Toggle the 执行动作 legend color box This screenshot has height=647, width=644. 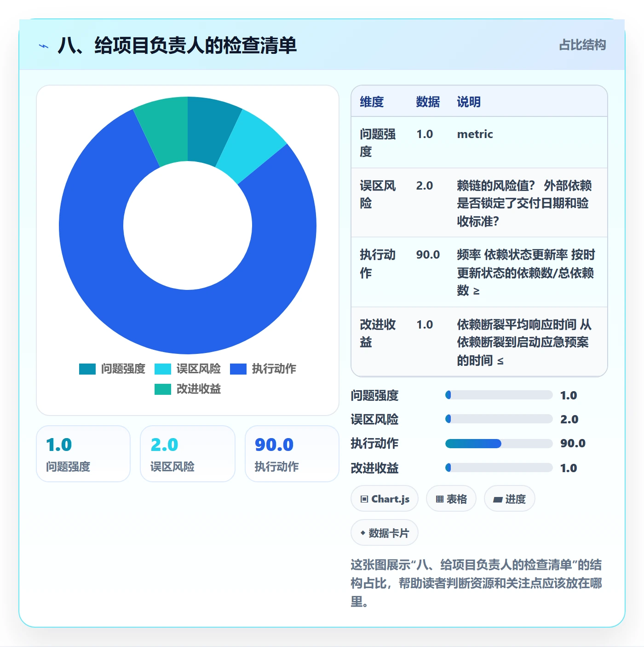tap(238, 369)
